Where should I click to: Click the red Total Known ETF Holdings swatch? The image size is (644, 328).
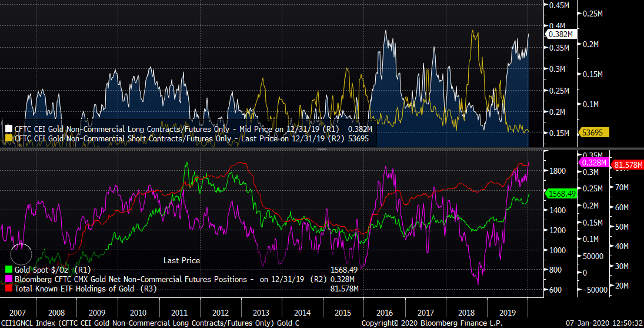click(9, 289)
